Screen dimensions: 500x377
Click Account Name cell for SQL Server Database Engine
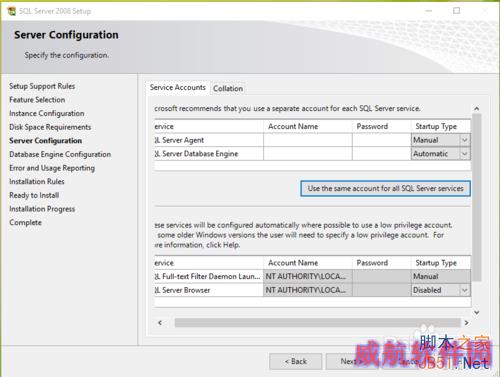(308, 154)
